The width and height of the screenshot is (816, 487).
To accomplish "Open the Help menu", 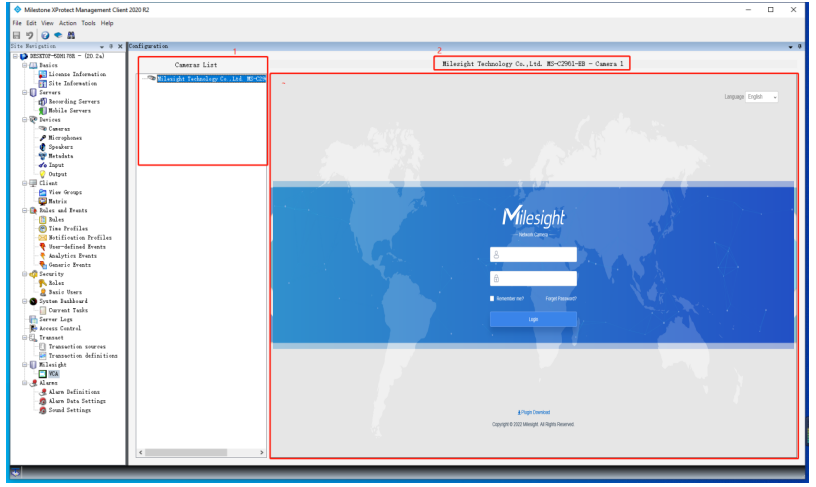I will point(107,23).
